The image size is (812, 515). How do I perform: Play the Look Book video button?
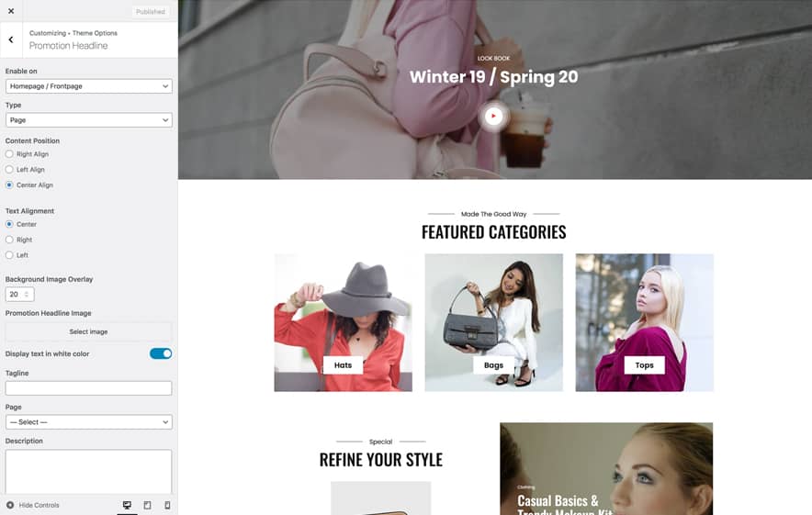tap(493, 116)
